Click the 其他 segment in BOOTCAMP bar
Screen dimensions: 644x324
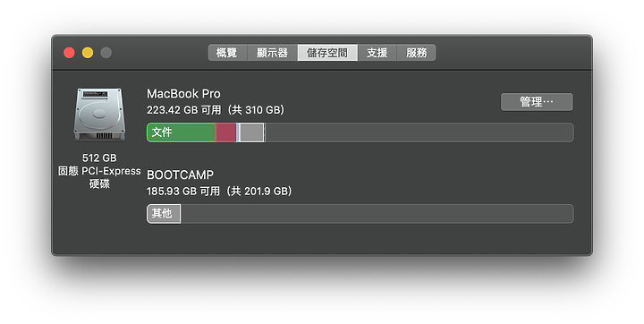[164, 214]
